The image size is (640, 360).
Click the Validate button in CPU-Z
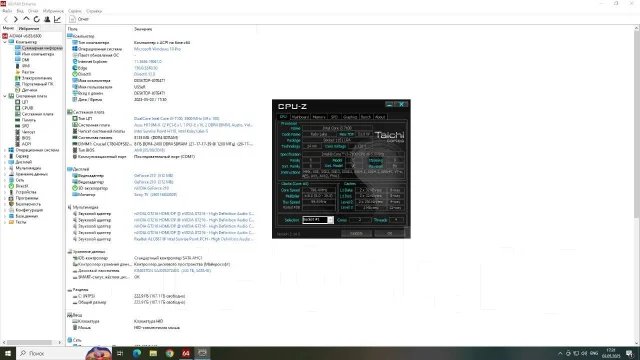tap(356, 233)
